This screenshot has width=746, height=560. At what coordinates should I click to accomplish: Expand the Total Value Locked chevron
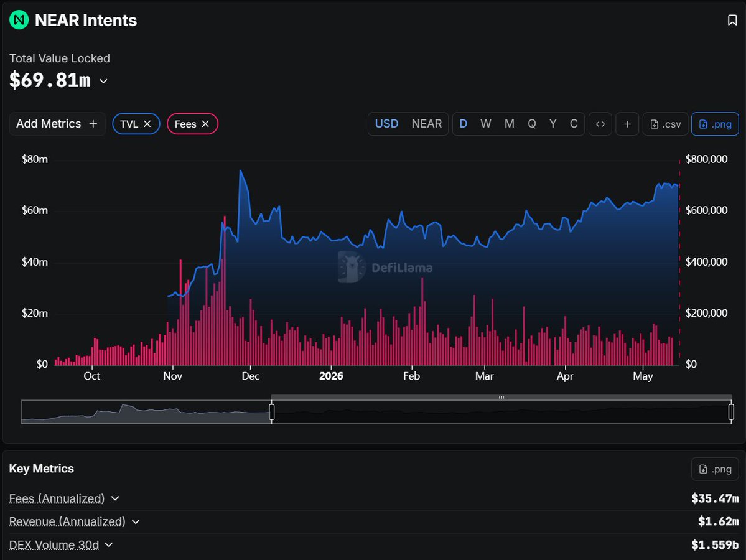[103, 82]
